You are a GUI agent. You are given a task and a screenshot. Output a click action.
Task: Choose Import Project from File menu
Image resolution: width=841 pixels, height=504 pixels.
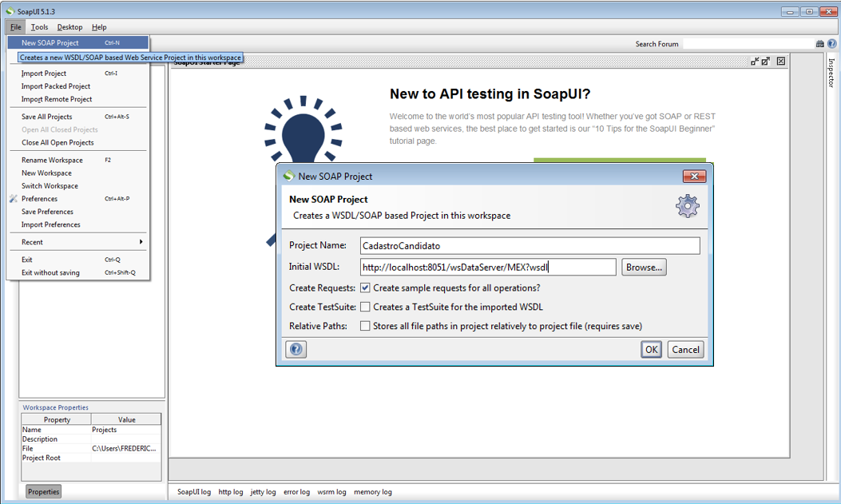pyautogui.click(x=78, y=73)
